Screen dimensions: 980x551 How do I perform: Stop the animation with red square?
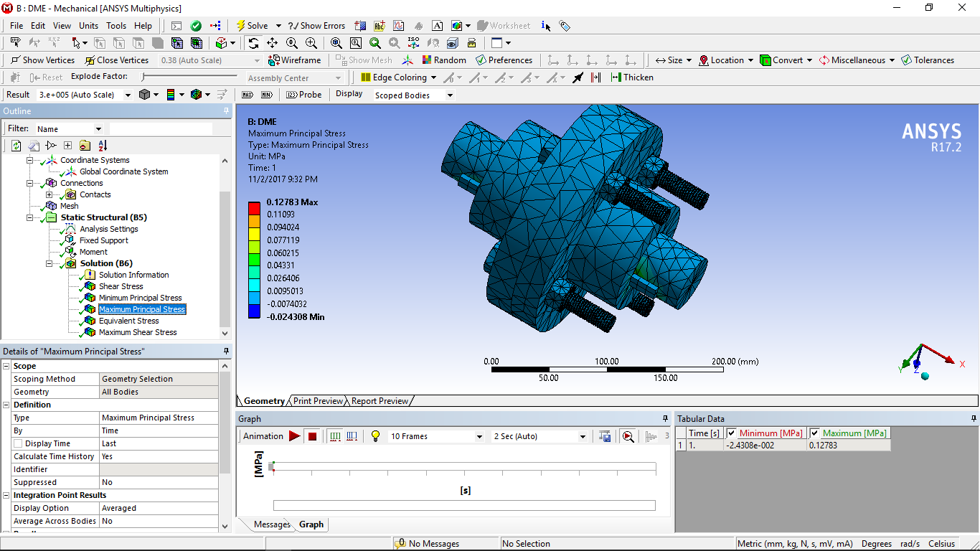point(312,436)
